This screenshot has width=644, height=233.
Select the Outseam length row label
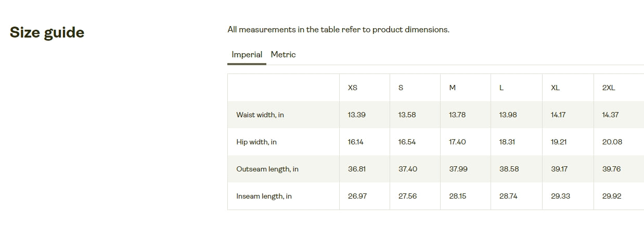267,169
